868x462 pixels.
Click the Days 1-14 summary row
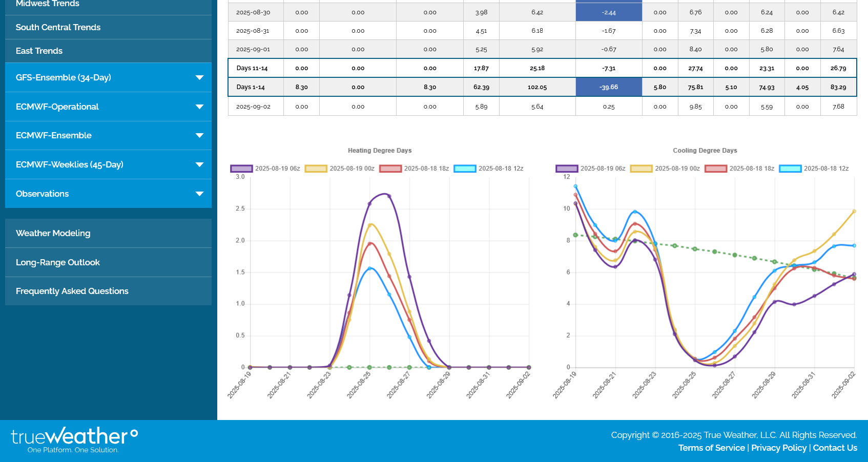coord(251,88)
